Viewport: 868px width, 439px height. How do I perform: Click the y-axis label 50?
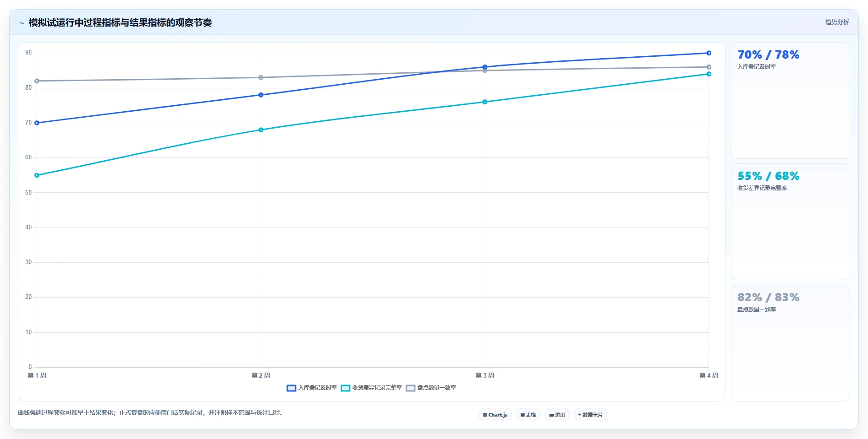[x=28, y=192]
